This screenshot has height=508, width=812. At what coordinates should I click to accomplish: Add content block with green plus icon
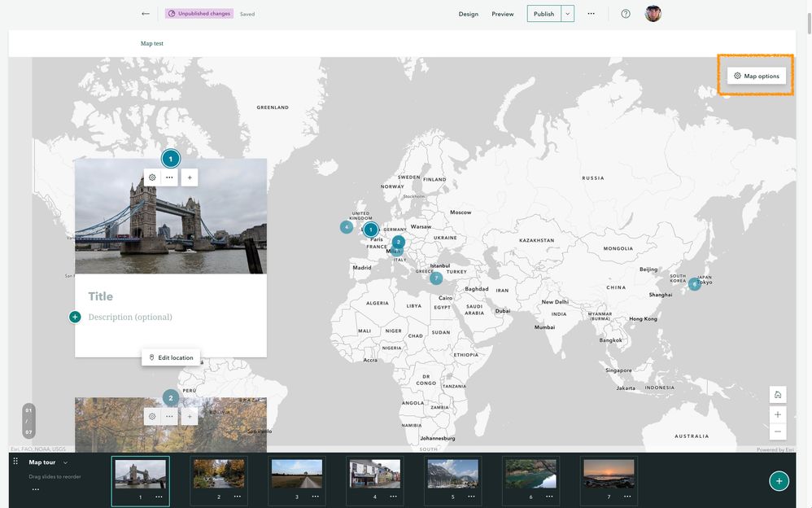click(x=75, y=317)
